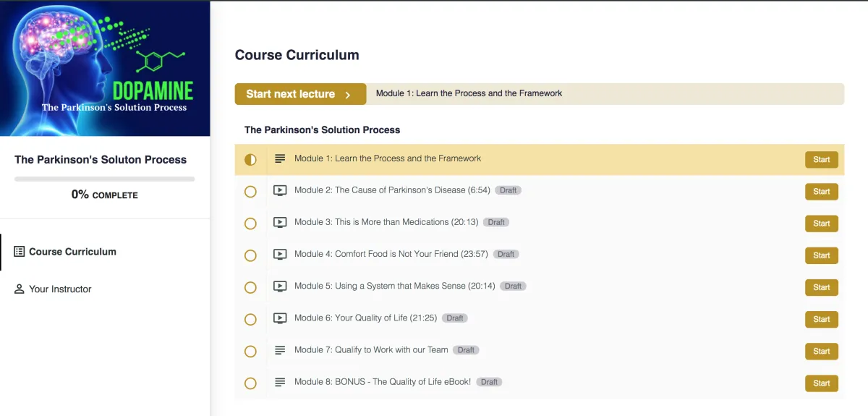Click the Draft badge on Module 6

click(455, 318)
